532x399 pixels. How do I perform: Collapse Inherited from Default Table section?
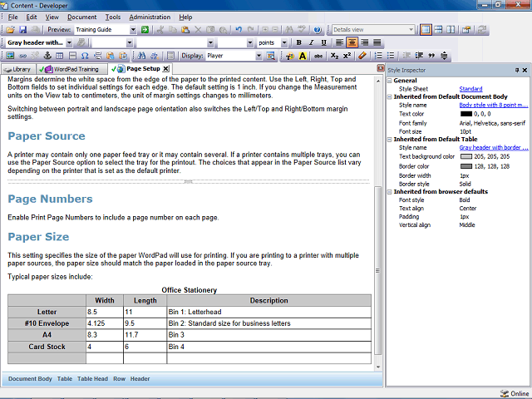pyautogui.click(x=390, y=140)
